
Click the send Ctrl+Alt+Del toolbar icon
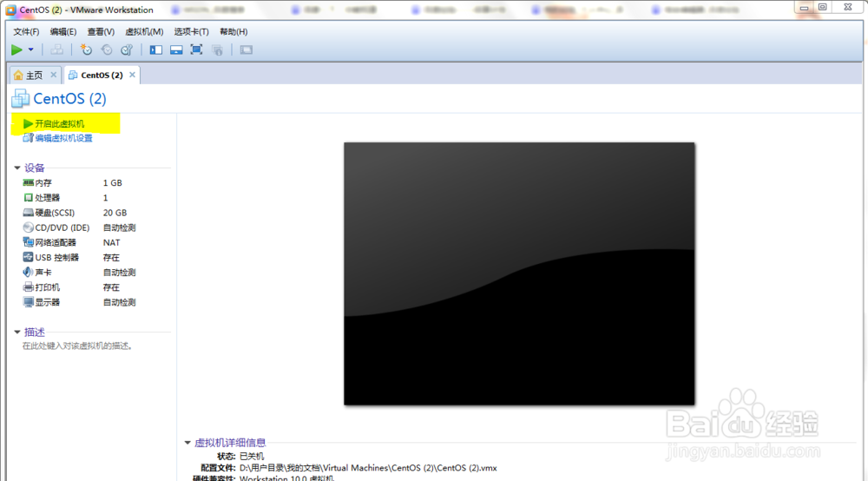(56, 49)
